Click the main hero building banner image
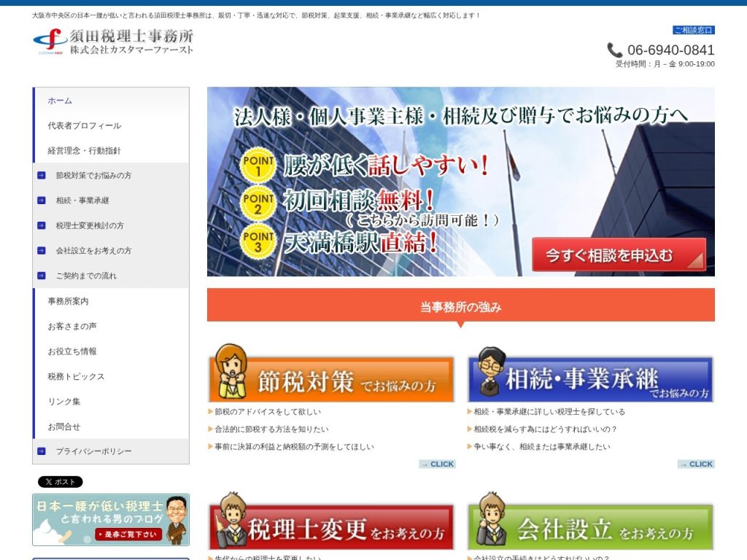The width and height of the screenshot is (747, 560). [x=461, y=182]
